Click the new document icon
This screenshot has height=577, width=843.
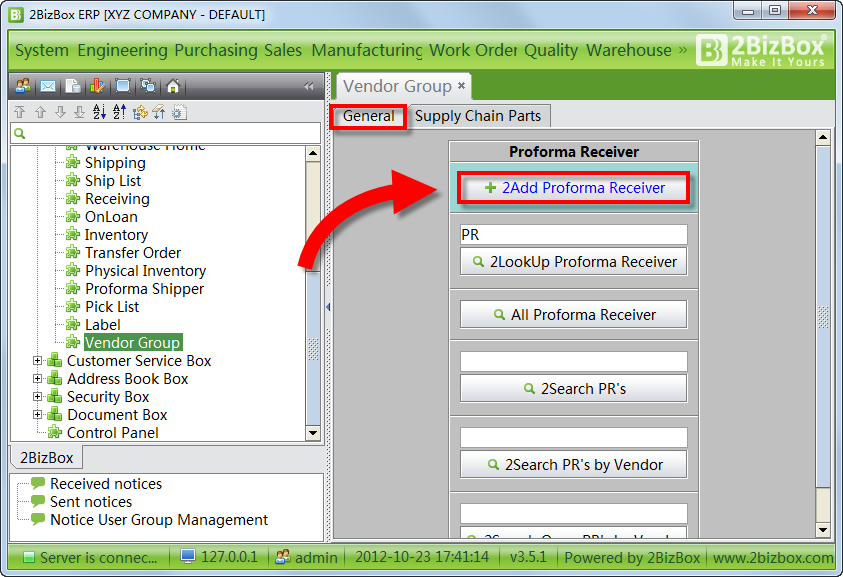[71, 87]
